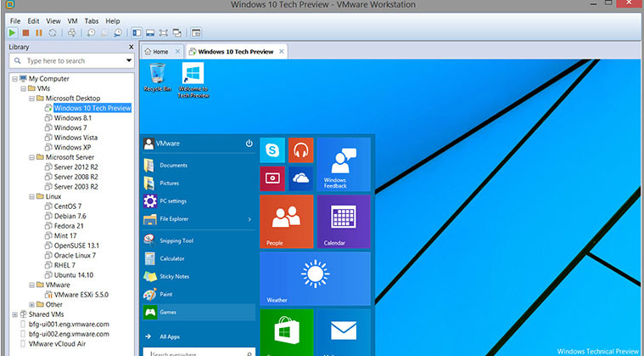
Task: Open the Tabs menu
Action: (x=92, y=21)
